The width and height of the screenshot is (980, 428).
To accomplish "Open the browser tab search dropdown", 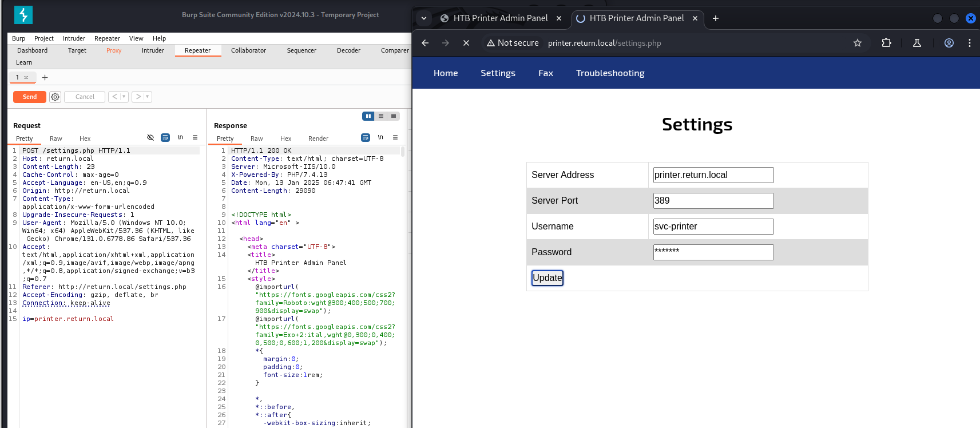I will (x=424, y=18).
